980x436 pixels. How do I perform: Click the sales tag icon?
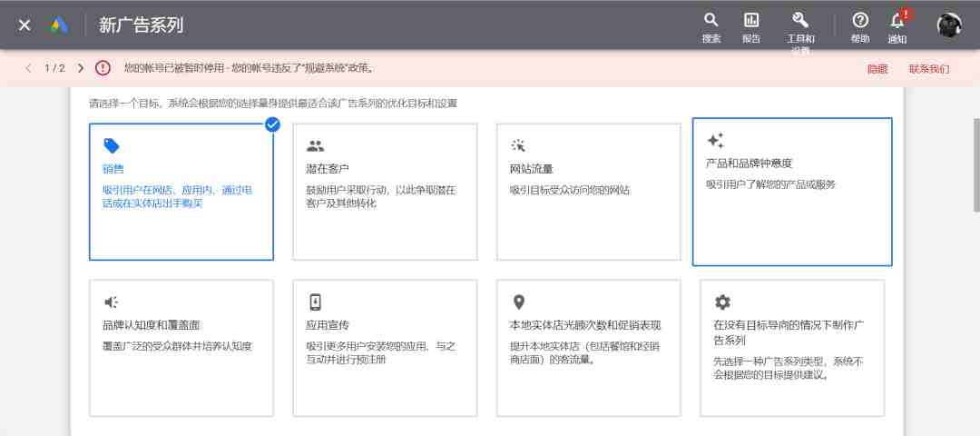tap(112, 145)
